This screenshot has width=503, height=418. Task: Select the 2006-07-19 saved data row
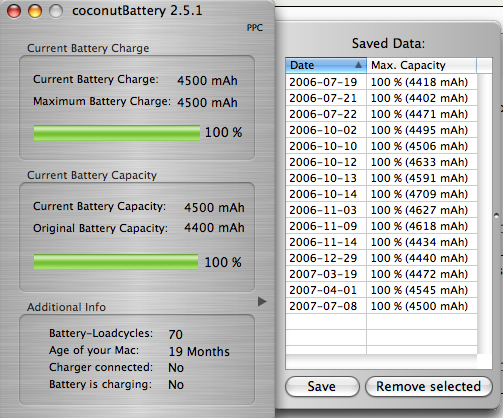[x=381, y=82]
